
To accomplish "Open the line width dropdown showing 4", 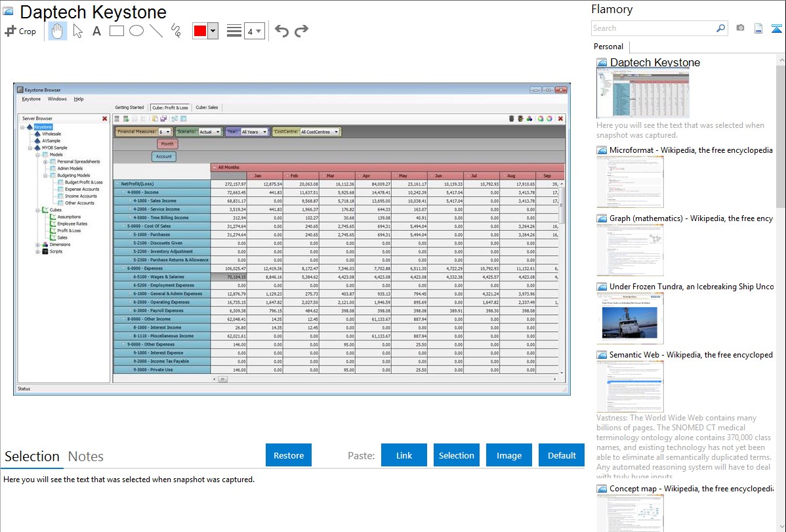I will tap(255, 31).
